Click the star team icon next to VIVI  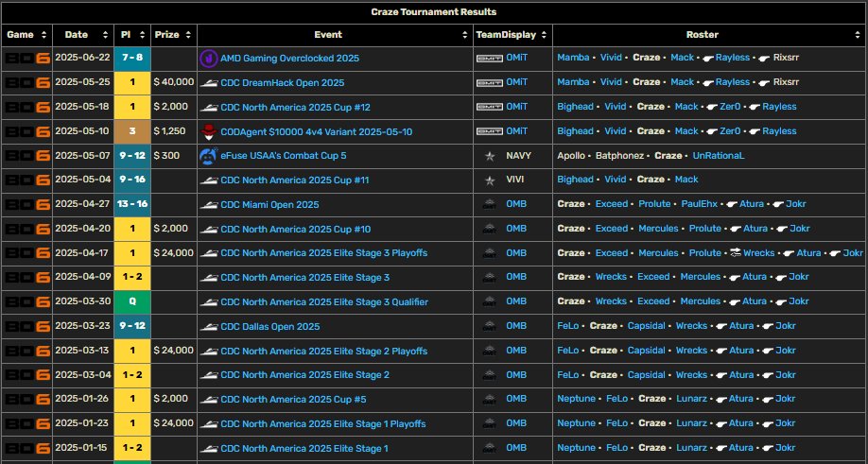click(x=490, y=180)
